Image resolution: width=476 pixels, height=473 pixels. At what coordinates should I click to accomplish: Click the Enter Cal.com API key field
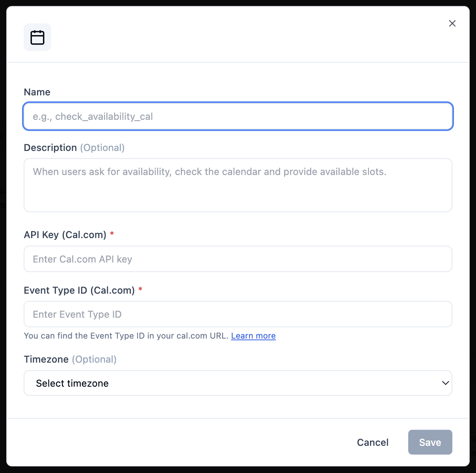pos(238,259)
